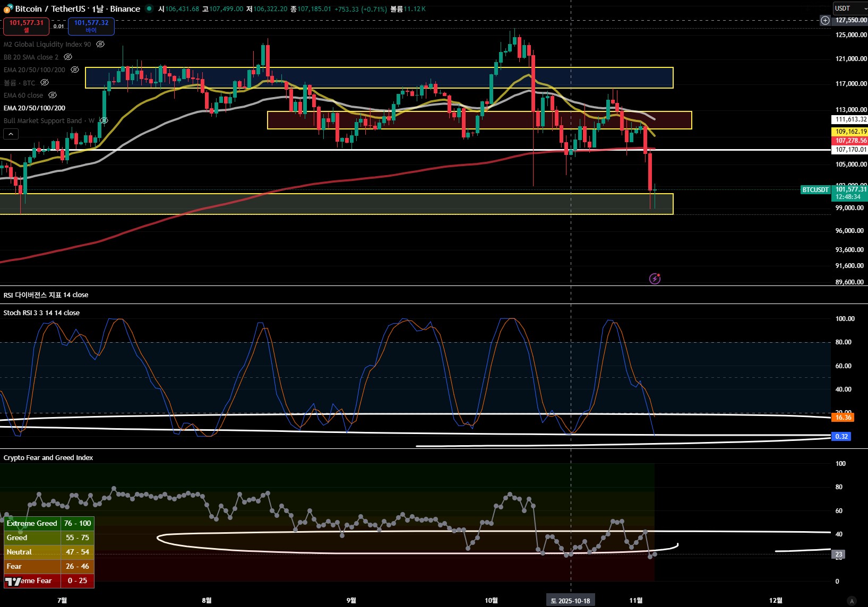The height and width of the screenshot is (607, 868).
Task: Click the blue buy button 101,577.32
Action: 91,26
